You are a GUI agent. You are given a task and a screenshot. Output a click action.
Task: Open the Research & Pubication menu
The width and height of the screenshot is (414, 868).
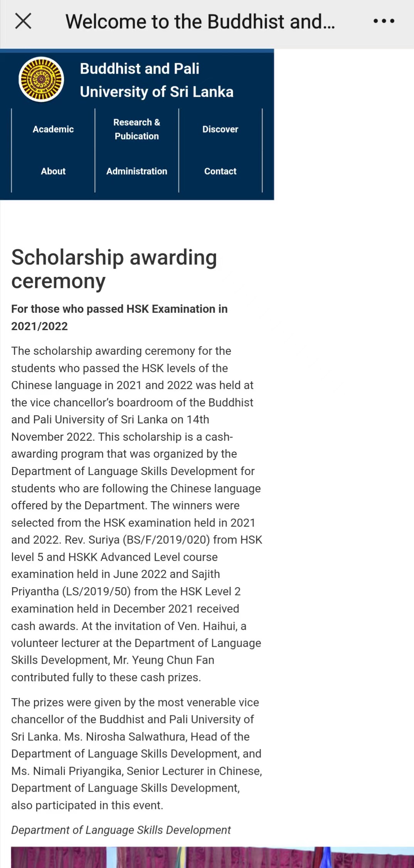[137, 129]
